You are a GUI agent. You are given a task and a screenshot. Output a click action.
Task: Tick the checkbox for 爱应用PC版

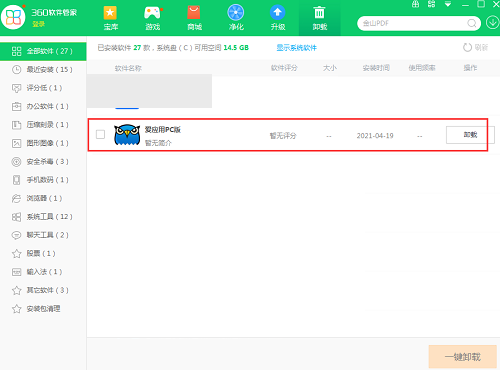(100, 134)
